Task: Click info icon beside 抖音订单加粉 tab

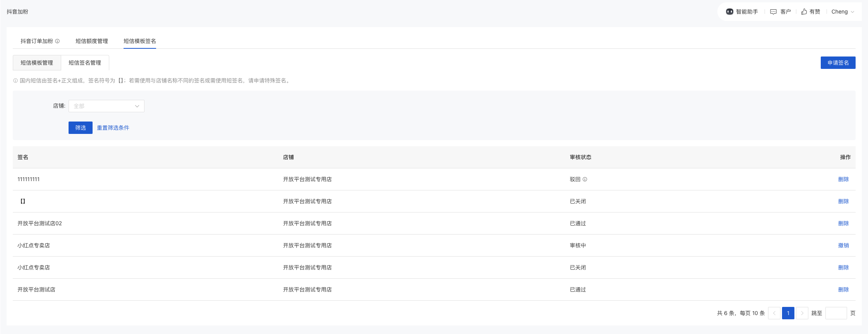Action: pyautogui.click(x=57, y=41)
